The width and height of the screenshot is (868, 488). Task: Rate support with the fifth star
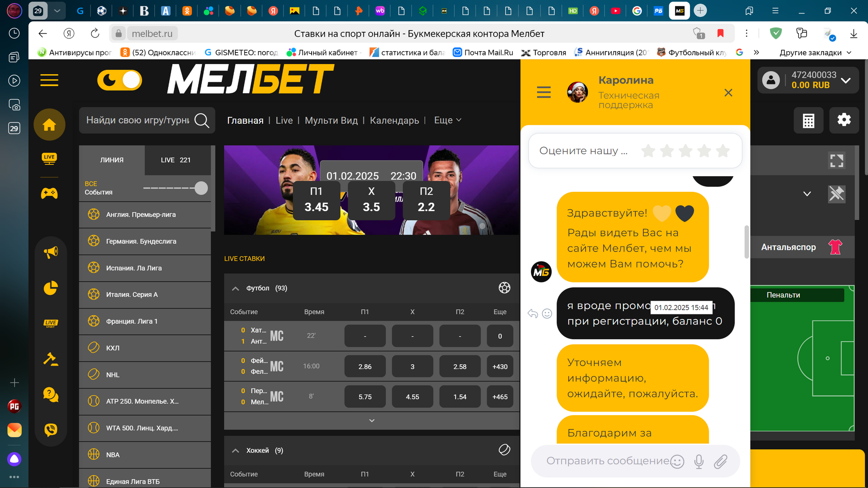723,151
